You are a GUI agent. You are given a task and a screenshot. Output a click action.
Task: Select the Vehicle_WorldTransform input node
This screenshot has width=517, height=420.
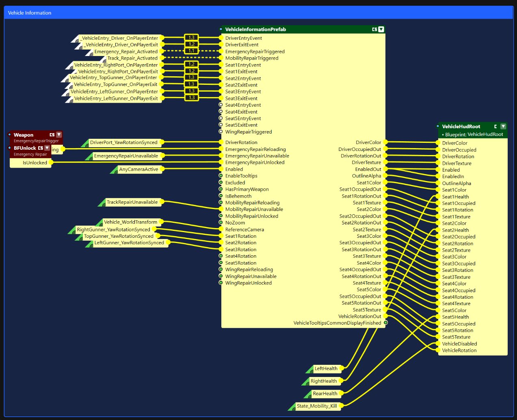click(130, 222)
